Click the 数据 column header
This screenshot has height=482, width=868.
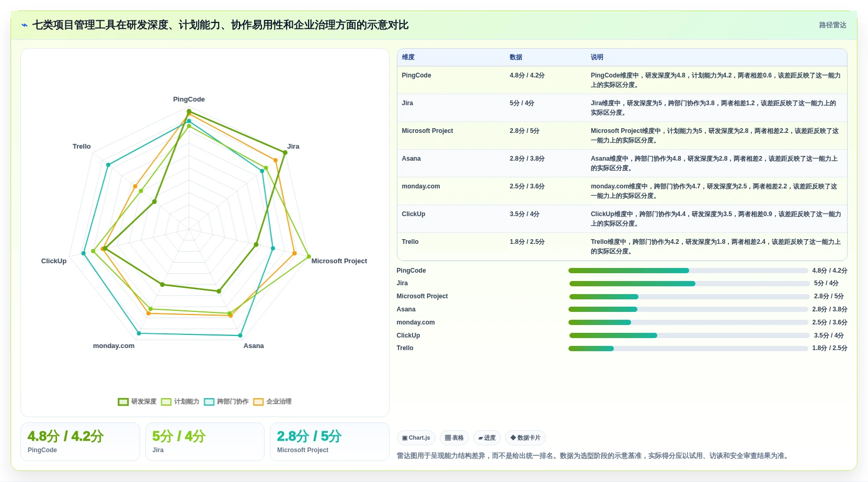pyautogui.click(x=516, y=57)
